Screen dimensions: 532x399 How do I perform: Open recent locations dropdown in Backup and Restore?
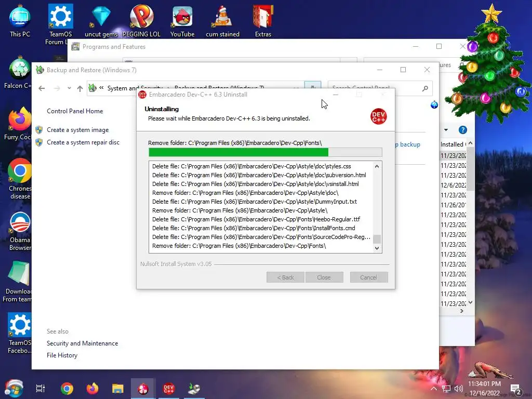[x=69, y=88]
